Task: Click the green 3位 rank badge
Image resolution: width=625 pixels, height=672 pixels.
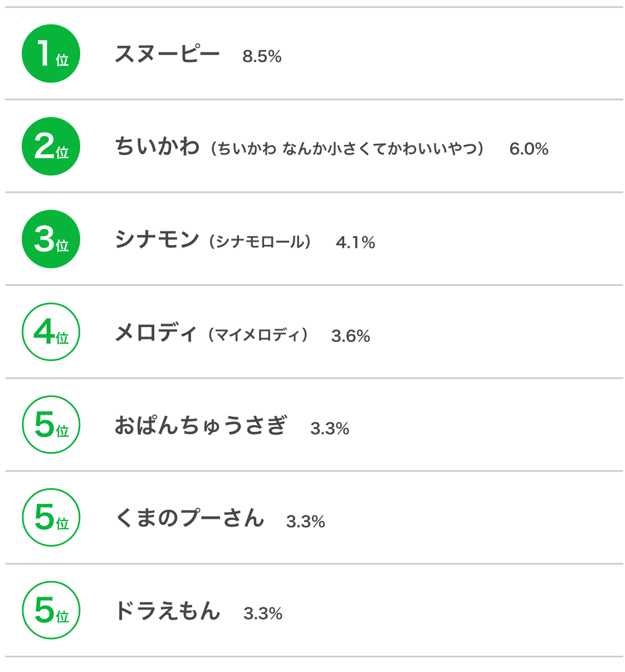Action: (51, 239)
